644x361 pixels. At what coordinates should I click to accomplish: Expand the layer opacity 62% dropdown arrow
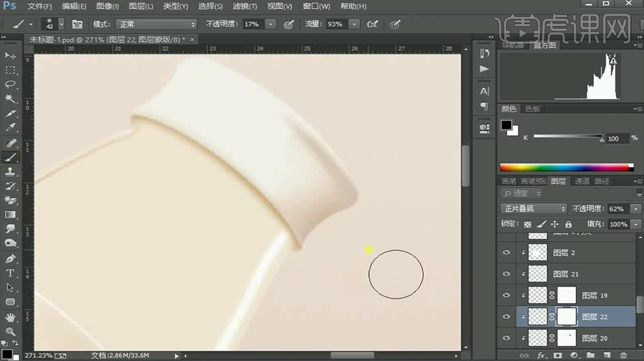point(635,209)
